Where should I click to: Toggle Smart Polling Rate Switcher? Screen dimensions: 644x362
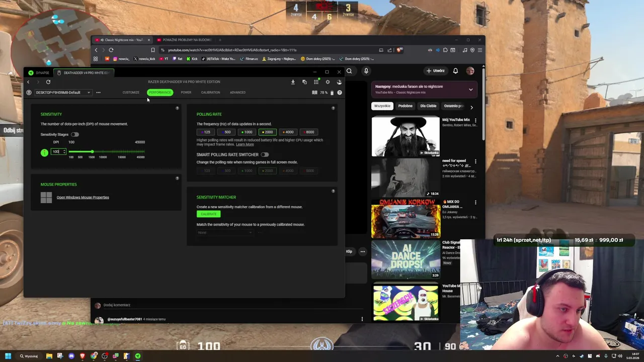tap(265, 155)
